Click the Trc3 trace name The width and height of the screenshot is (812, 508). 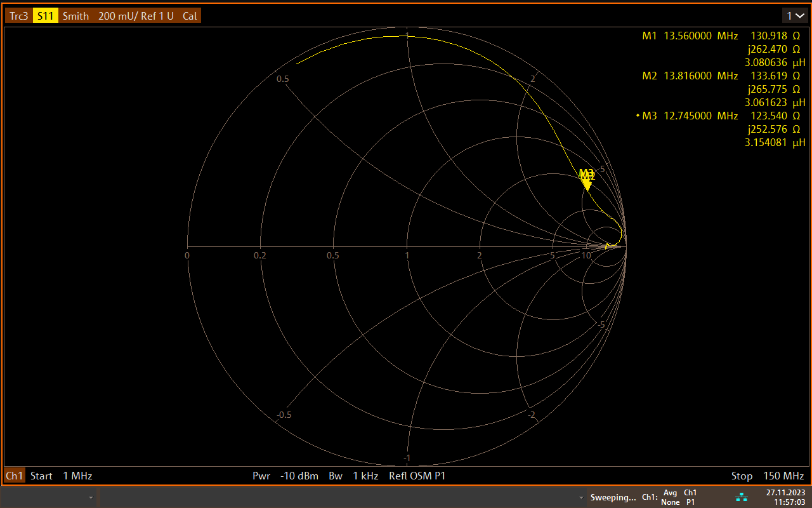coord(18,15)
